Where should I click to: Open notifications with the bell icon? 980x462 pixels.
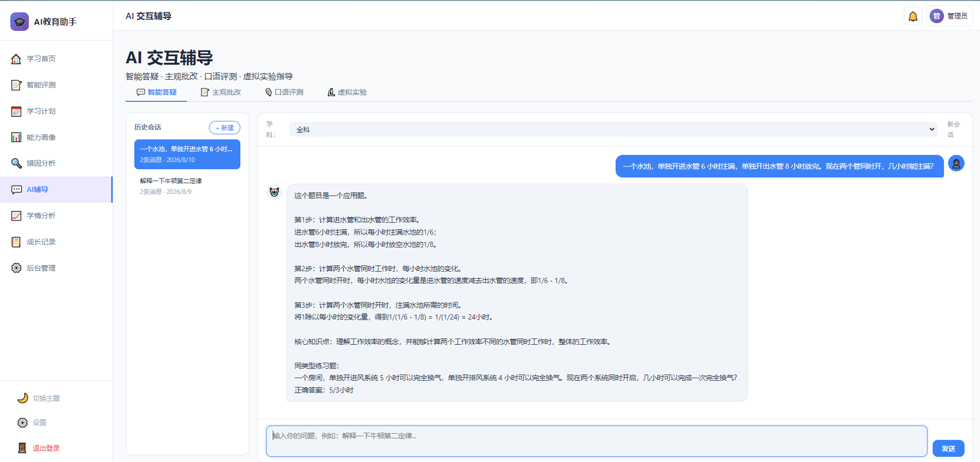(x=913, y=16)
